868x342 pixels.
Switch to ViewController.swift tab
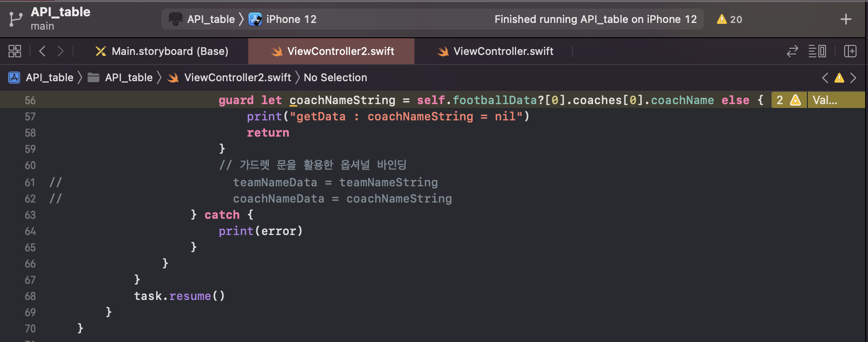495,51
